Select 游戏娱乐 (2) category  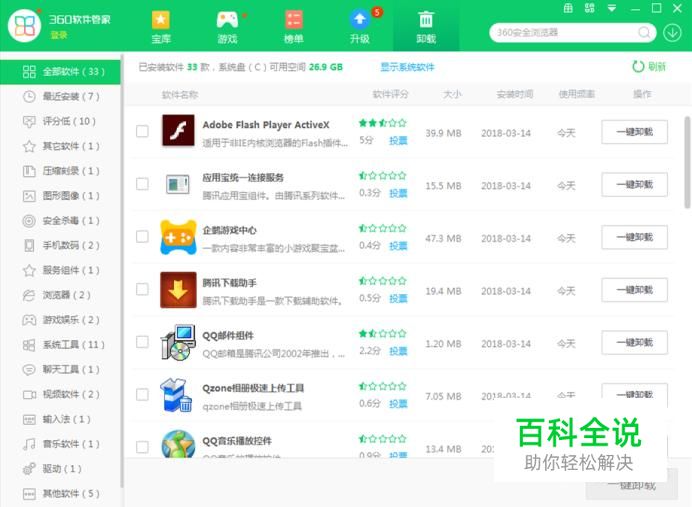[60, 320]
